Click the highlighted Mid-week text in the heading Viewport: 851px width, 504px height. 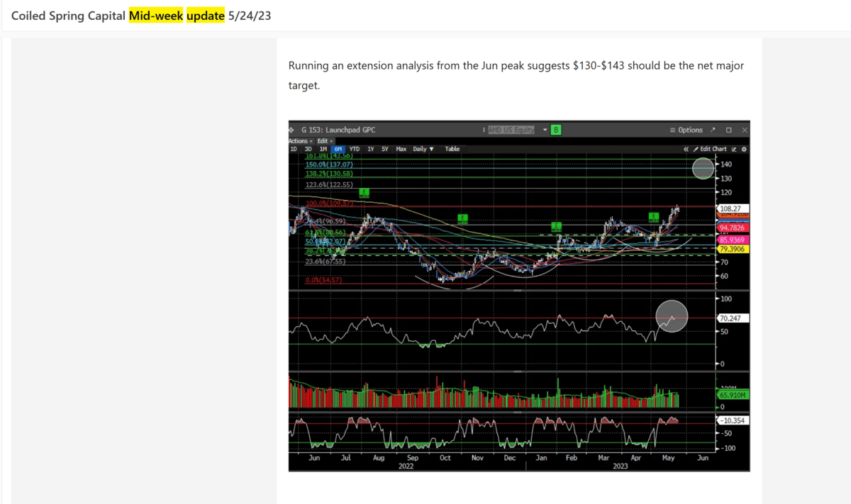pos(156,16)
